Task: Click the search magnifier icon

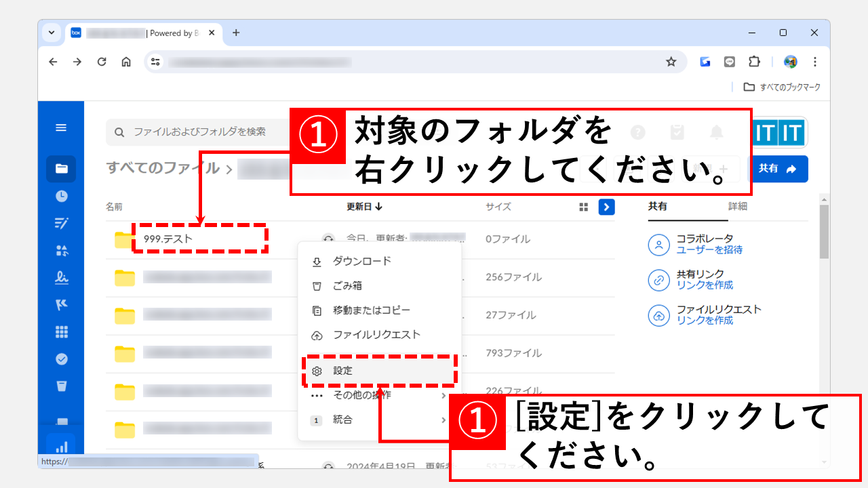Action: pos(119,131)
